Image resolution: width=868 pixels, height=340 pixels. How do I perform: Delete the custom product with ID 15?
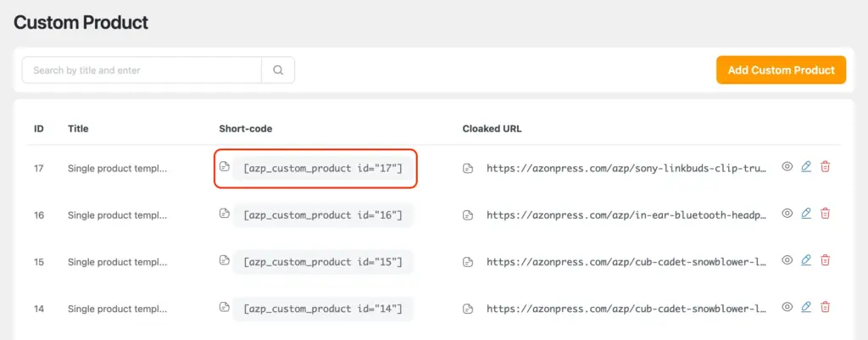[826, 260]
